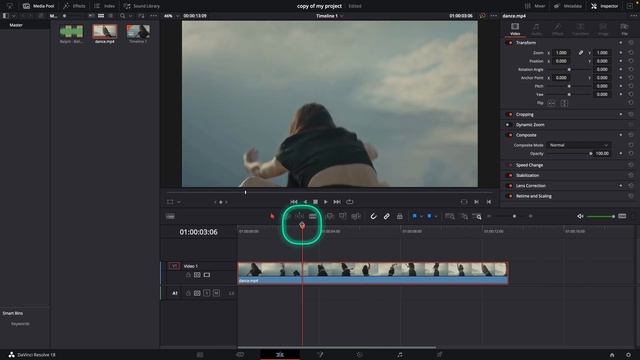Mute the A1 audio track
This screenshot has height=360, width=640.
(216, 293)
